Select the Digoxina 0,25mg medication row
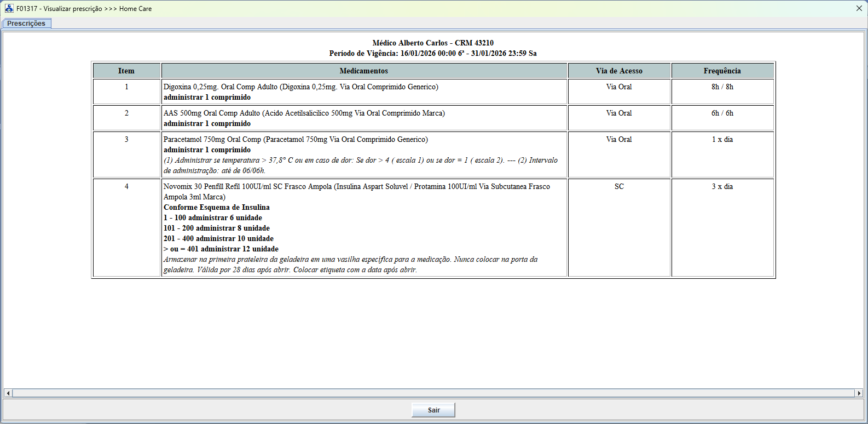The image size is (868, 424). click(x=300, y=87)
